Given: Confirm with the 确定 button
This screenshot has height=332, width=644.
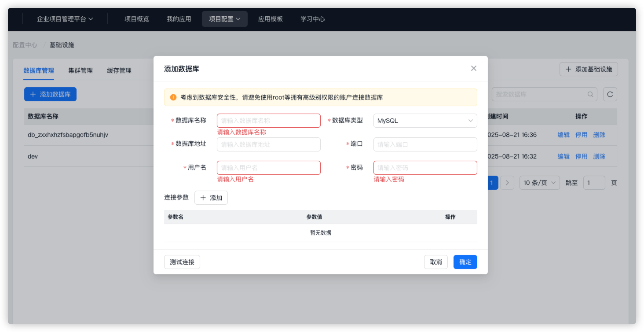Looking at the screenshot, I should 465,262.
